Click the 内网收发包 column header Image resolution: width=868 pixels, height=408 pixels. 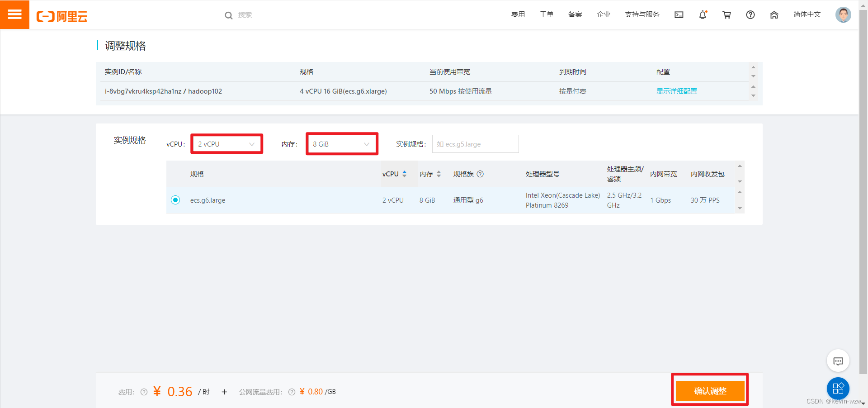707,174
